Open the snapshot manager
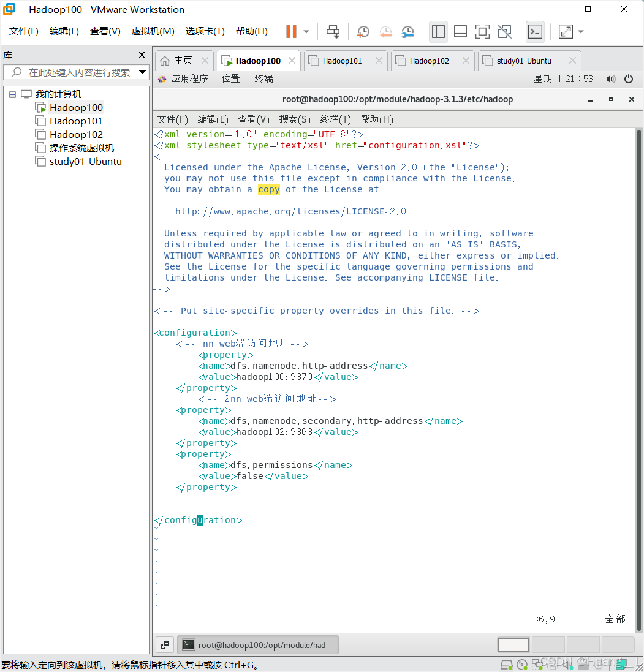 (x=407, y=31)
